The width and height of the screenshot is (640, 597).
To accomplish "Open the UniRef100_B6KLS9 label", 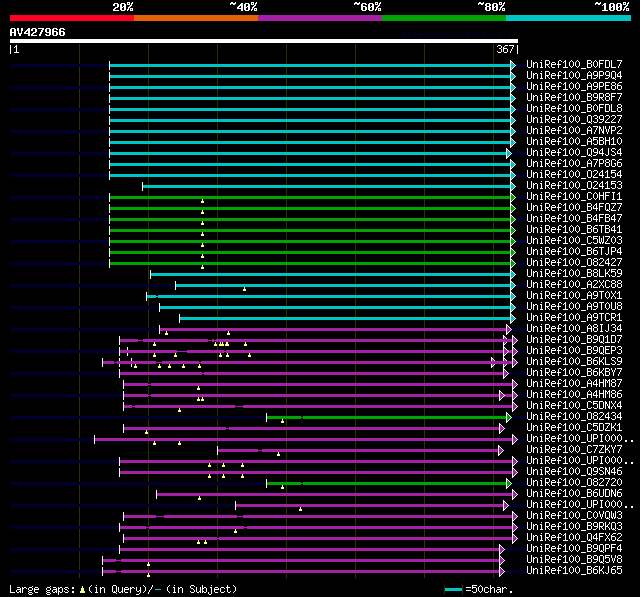I will pyautogui.click(x=574, y=362).
